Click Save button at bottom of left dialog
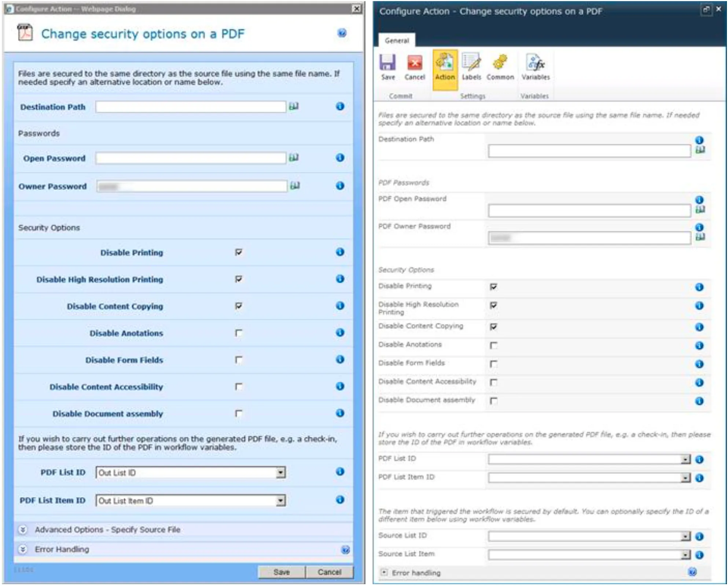This screenshot has width=728, height=586. pyautogui.click(x=282, y=572)
